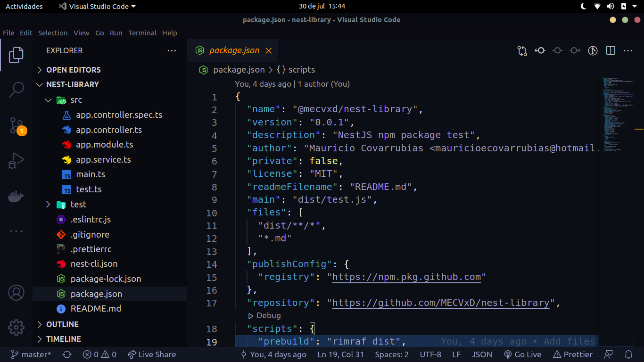This screenshot has width=644, height=362.
Task: Open Actividades overview in top bar
Action: [x=24, y=6]
